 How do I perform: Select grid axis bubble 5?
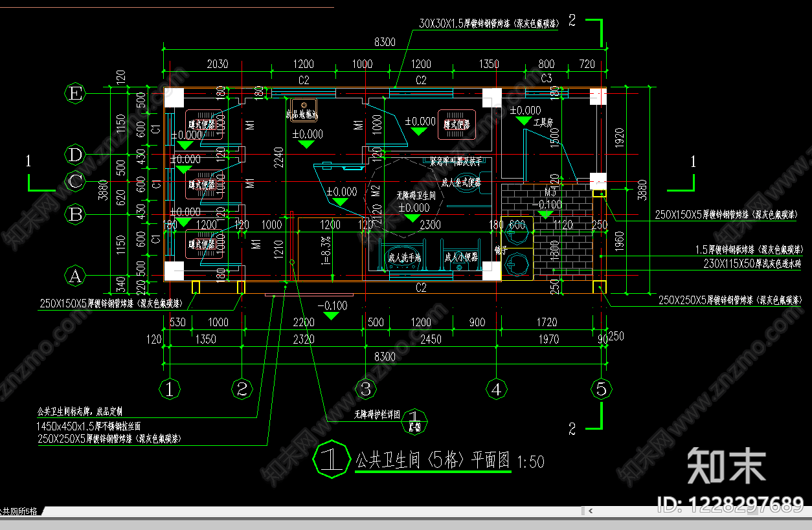[602, 389]
